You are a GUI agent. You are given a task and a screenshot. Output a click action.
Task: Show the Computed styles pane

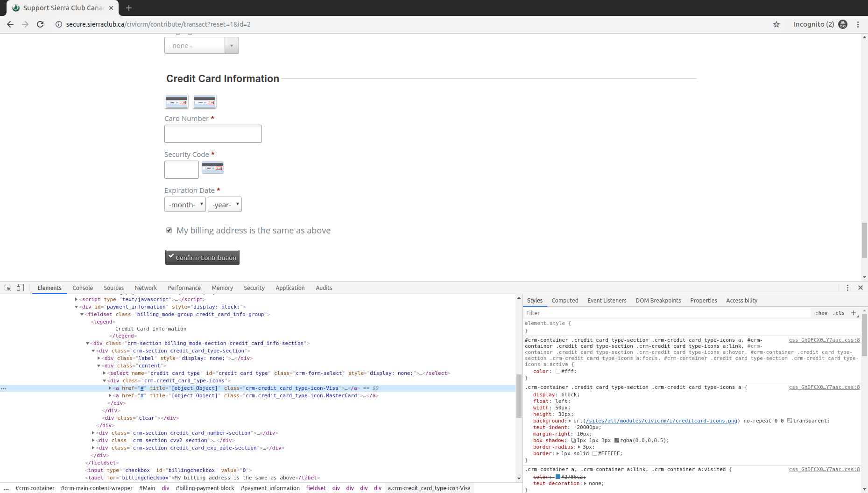pos(565,300)
